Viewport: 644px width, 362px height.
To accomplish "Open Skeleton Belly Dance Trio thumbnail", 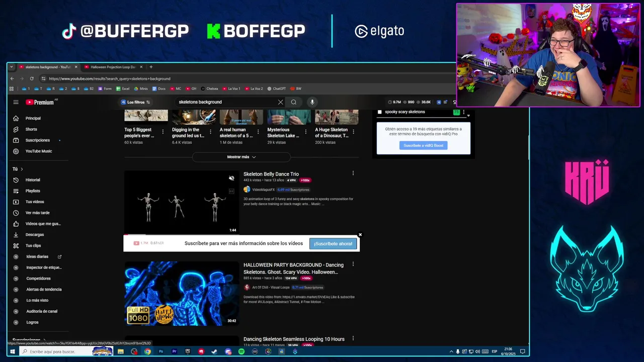I will [181, 203].
